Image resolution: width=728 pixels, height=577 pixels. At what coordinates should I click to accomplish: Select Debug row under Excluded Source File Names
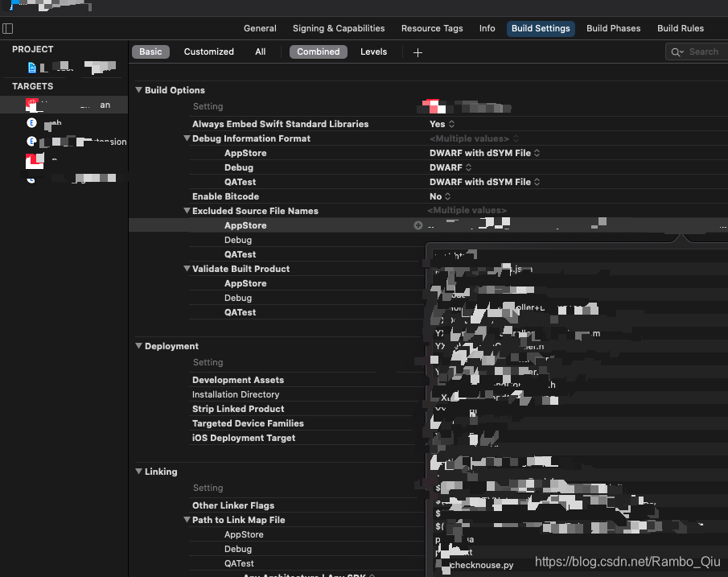coord(238,240)
